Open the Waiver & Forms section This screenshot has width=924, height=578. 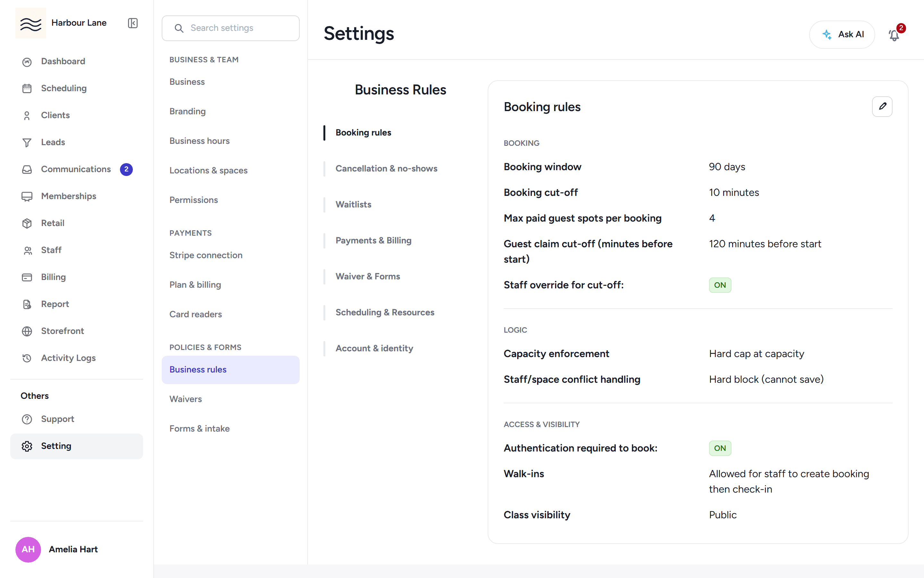(x=367, y=276)
